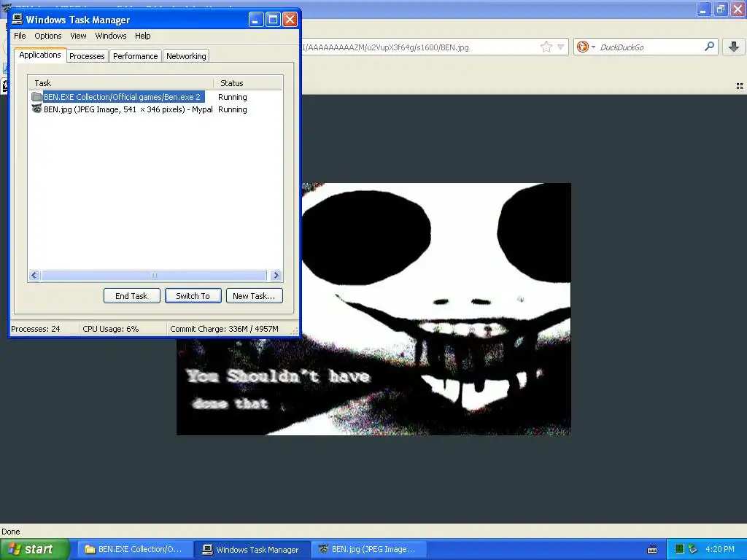
Task: Click the Commit Charge status text
Action: point(224,329)
